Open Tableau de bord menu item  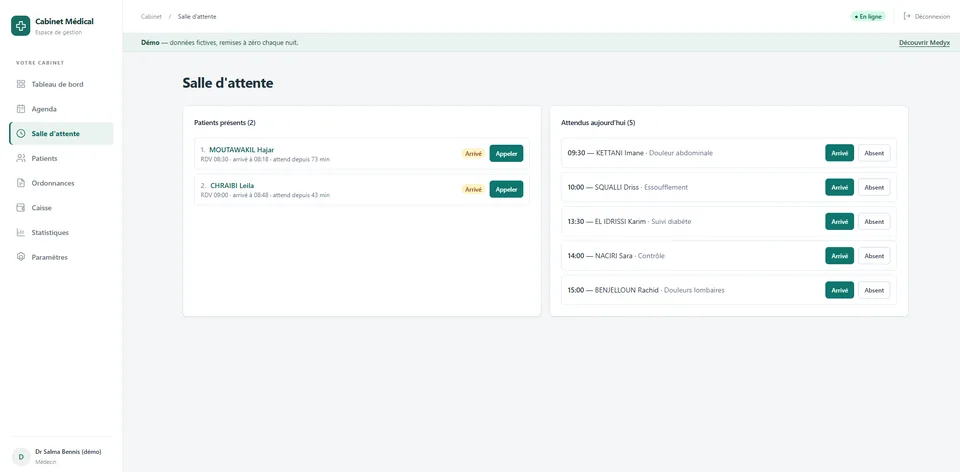coord(61,84)
